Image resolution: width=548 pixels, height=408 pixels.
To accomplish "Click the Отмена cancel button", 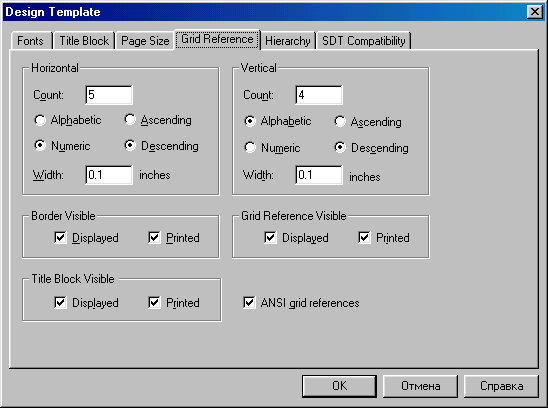I will (420, 386).
